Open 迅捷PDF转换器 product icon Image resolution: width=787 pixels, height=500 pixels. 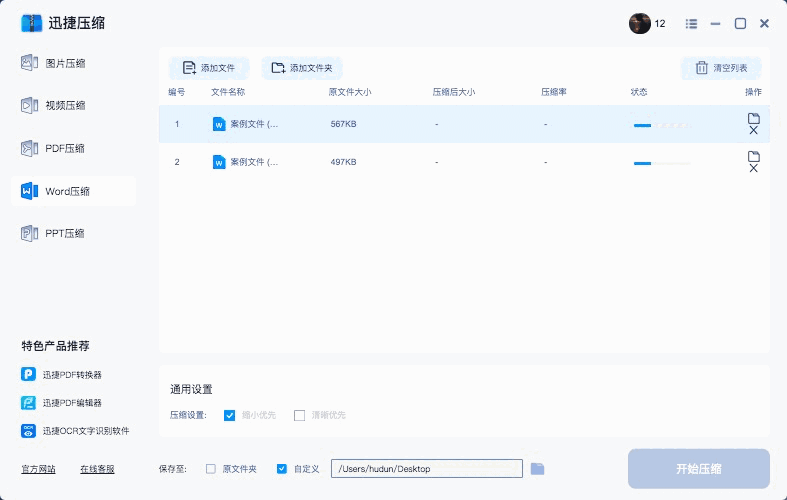(x=29, y=374)
